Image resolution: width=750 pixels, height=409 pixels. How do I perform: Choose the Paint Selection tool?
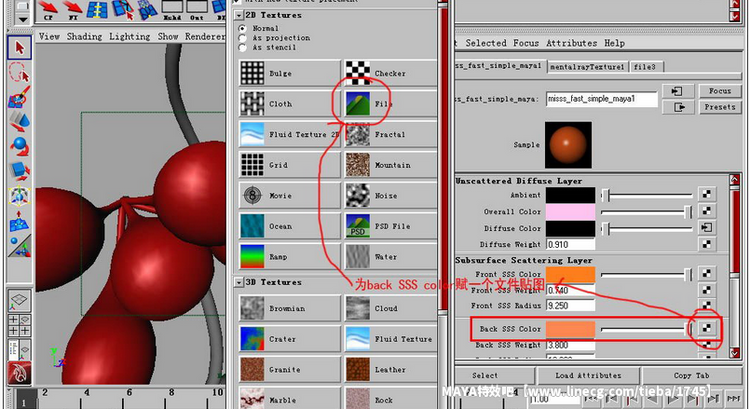coord(19,97)
